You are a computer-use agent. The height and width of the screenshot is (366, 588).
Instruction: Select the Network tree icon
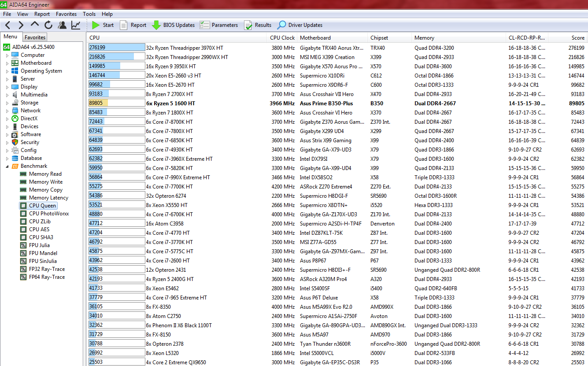pos(15,111)
